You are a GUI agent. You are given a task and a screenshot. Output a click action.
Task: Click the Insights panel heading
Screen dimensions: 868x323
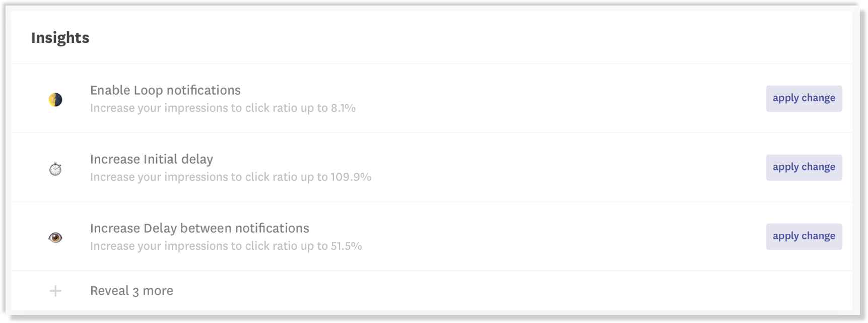coord(60,37)
